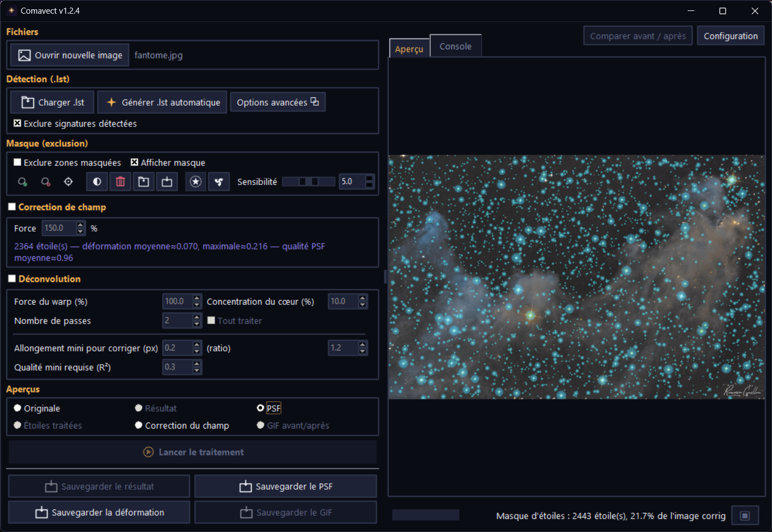This screenshot has width=772, height=532.
Task: Click the stop square button by status bar
Action: click(745, 516)
